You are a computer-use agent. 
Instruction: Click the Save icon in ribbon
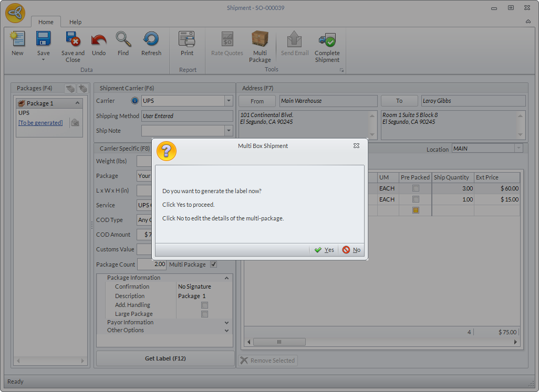(x=43, y=40)
